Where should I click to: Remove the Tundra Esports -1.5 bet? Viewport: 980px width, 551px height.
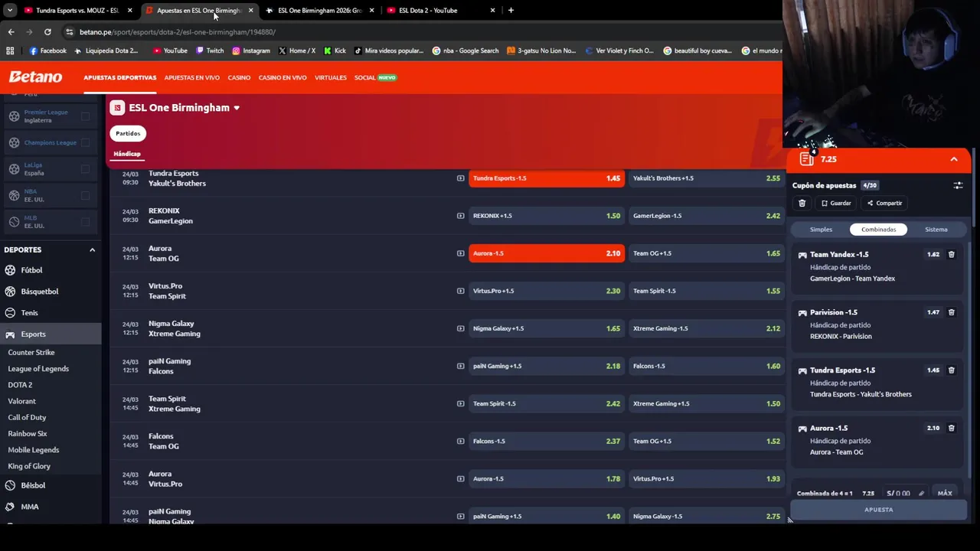951,370
